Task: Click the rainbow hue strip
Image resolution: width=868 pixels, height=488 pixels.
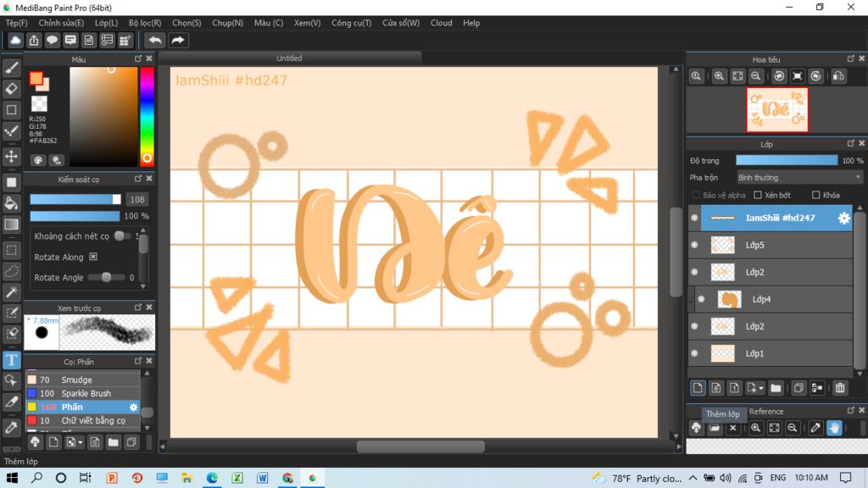Action: (147, 116)
